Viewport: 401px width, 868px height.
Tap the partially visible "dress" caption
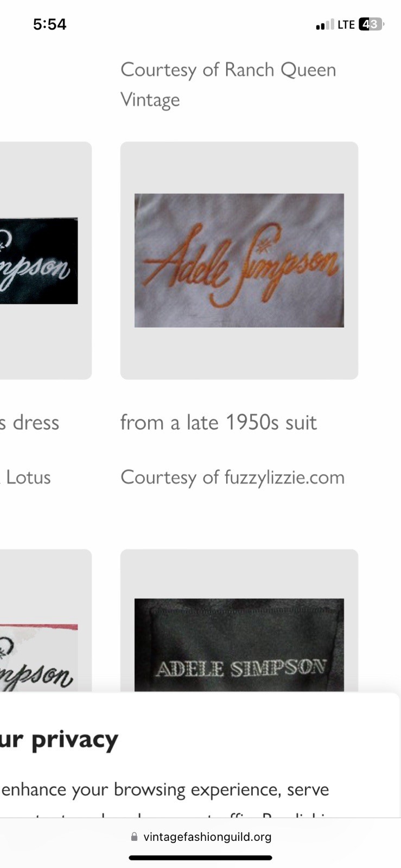click(x=36, y=423)
